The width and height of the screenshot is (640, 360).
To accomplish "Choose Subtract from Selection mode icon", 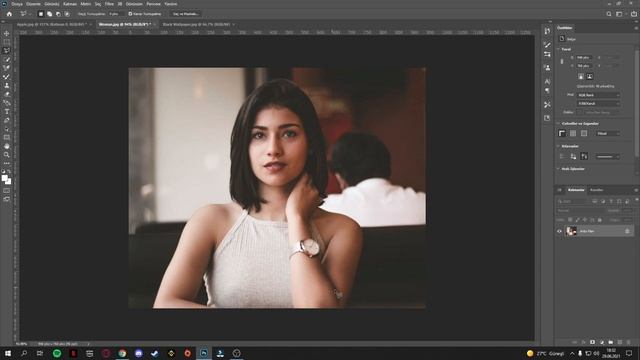I will 58,14.
